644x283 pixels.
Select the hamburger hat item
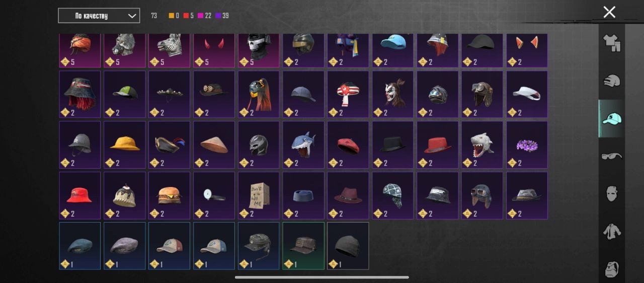coord(170,195)
